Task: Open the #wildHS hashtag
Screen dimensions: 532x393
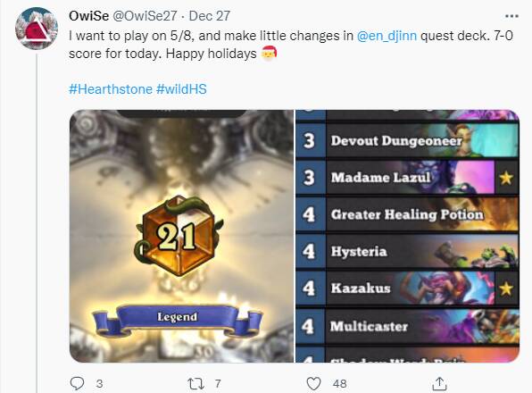Action: pyautogui.click(x=181, y=89)
